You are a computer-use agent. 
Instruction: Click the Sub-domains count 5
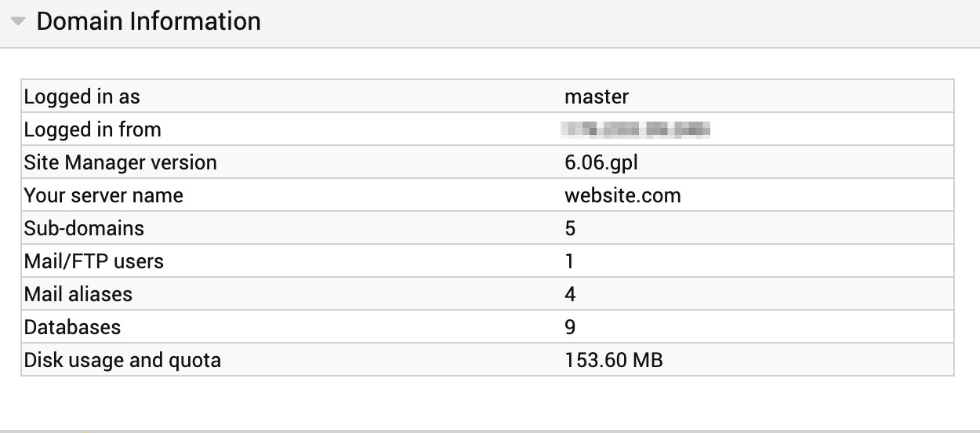pos(570,228)
